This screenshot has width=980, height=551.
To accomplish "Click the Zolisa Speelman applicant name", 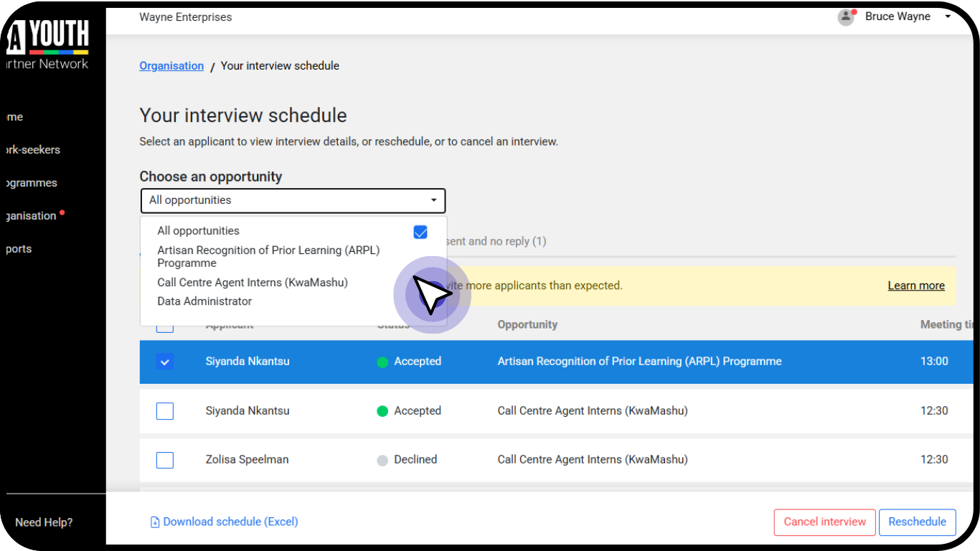I will click(x=247, y=459).
